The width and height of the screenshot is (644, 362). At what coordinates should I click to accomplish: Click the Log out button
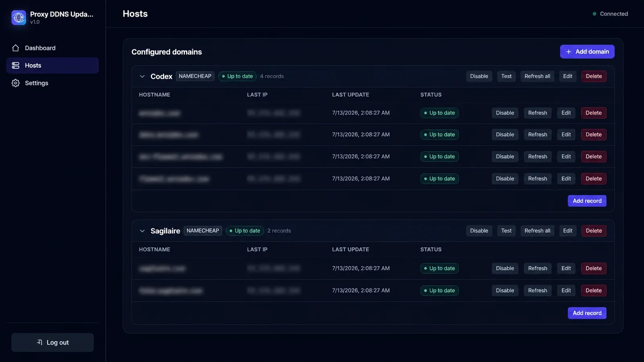tap(52, 342)
